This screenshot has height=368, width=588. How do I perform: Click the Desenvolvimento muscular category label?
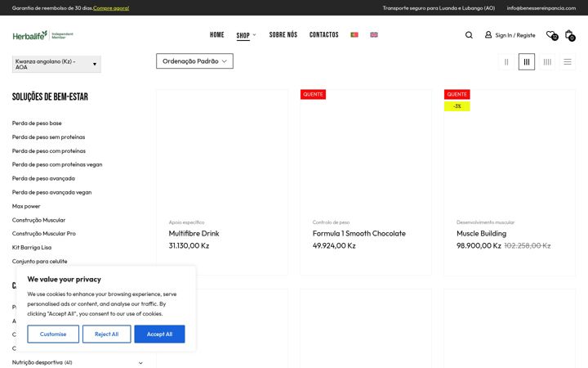point(486,222)
